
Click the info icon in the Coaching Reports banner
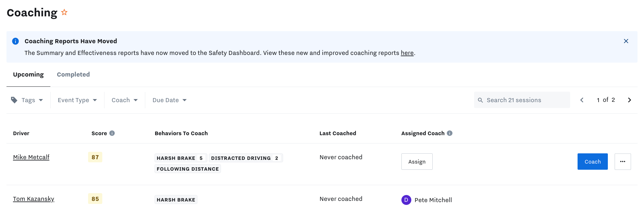[15, 41]
